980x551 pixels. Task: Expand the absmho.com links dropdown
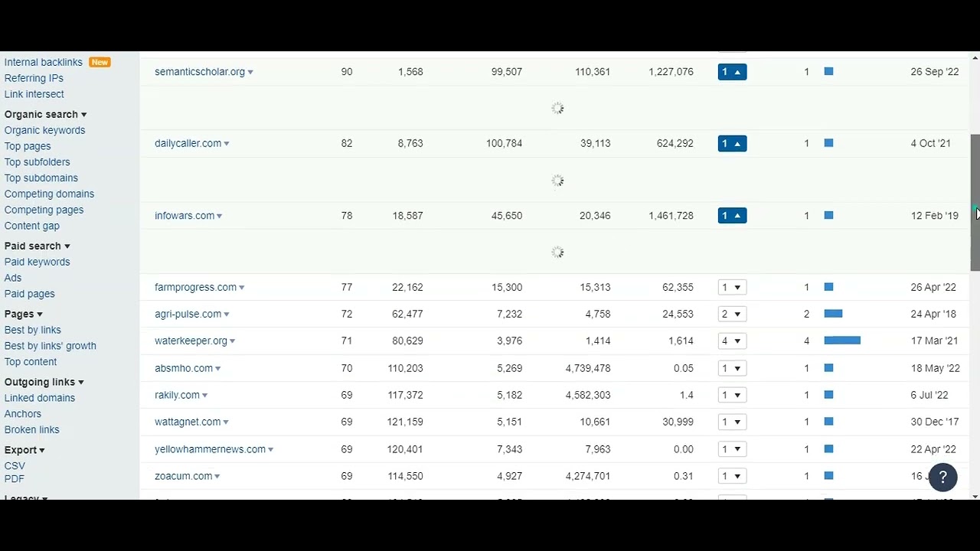click(732, 368)
